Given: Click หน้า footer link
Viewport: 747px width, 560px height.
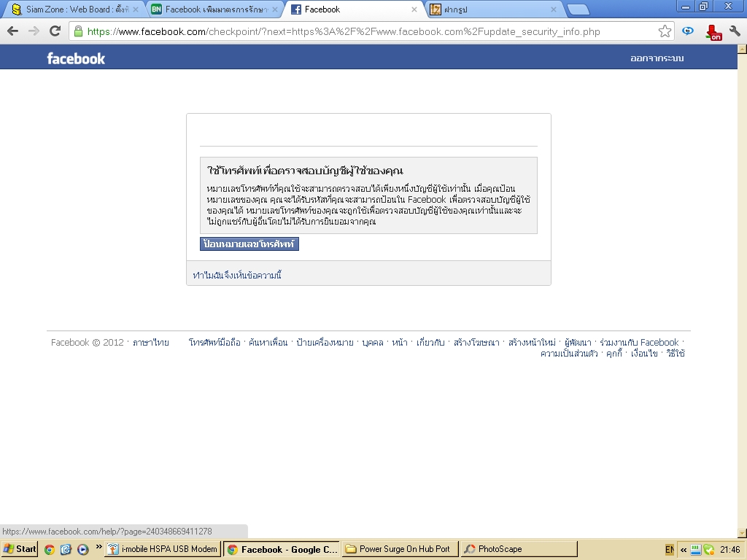Looking at the screenshot, I should point(400,343).
